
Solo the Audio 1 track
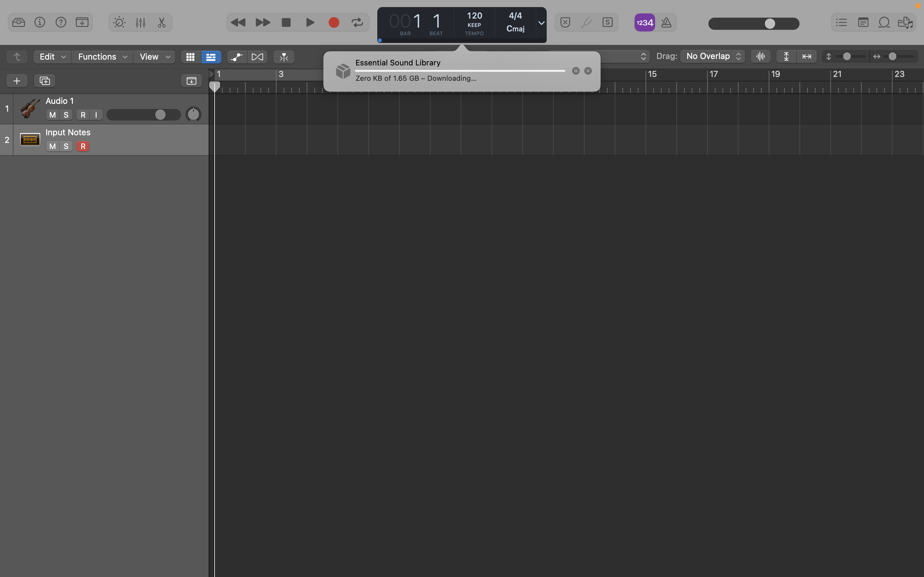click(x=66, y=114)
